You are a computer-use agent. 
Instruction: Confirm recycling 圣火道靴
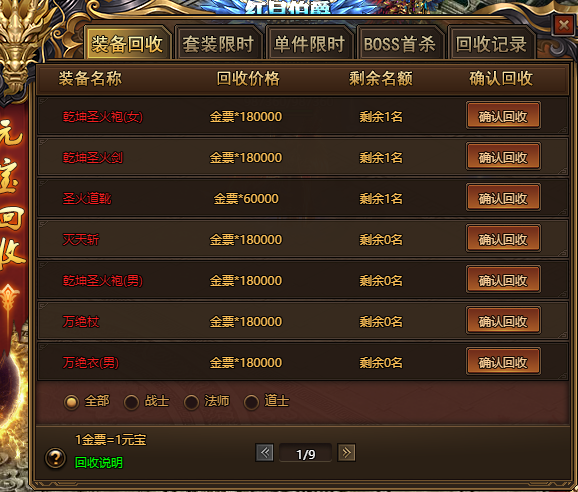click(503, 197)
